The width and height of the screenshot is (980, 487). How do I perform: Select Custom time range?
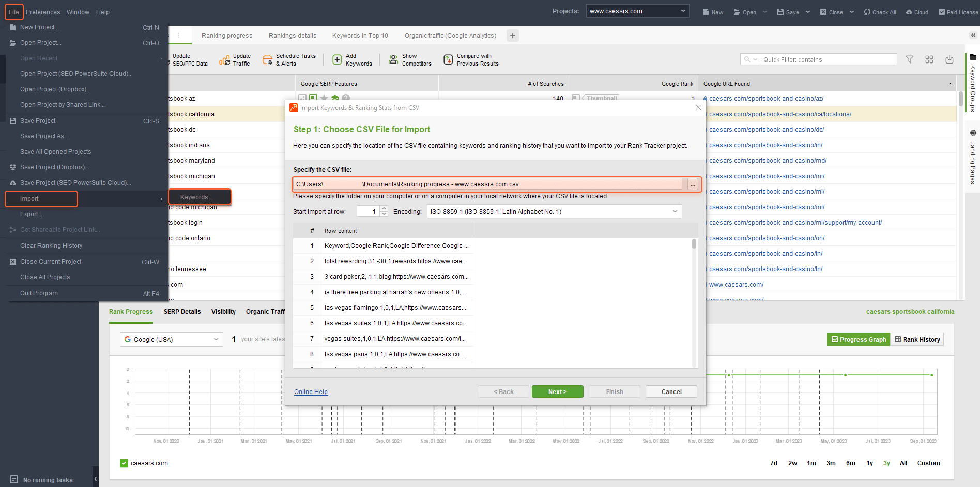click(929, 463)
